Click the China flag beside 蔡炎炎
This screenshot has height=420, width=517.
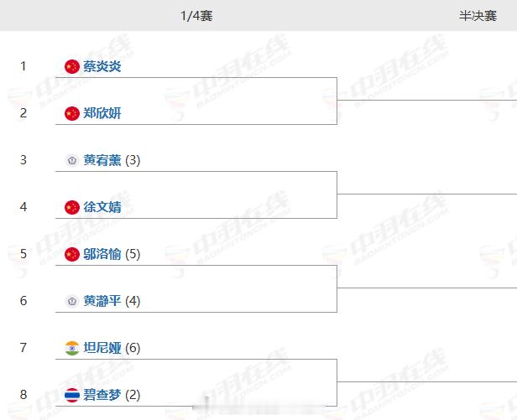pos(72,66)
